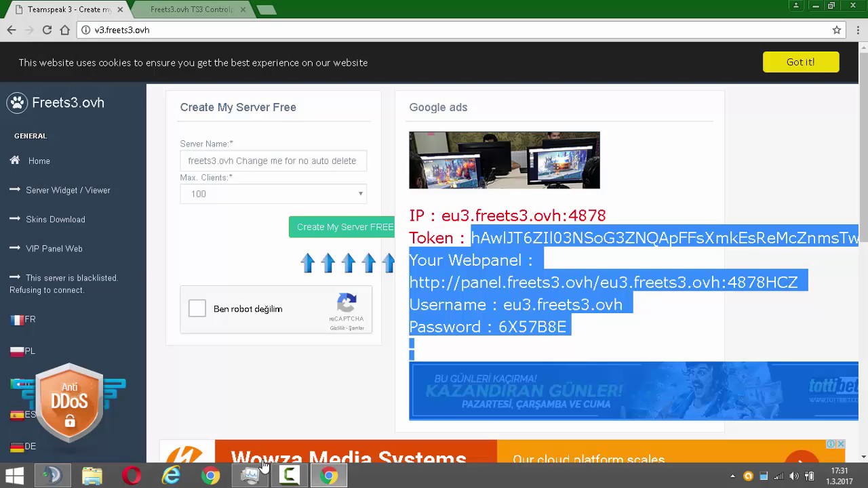This screenshot has width=868, height=488.
Task: Open Skins Download page
Action: pyautogui.click(x=56, y=220)
